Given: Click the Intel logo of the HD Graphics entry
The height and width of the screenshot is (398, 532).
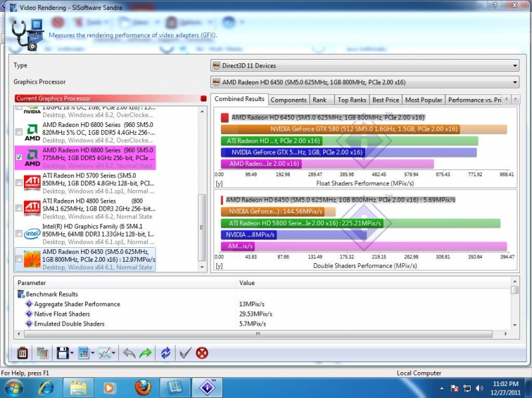Looking at the screenshot, I should [x=32, y=234].
